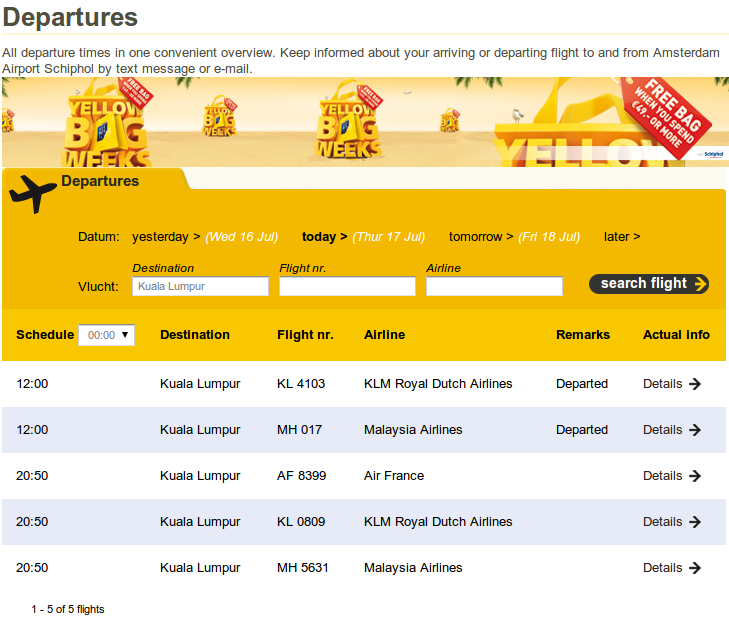Focus the Airline input field
This screenshot has height=627, width=729.
click(x=494, y=286)
